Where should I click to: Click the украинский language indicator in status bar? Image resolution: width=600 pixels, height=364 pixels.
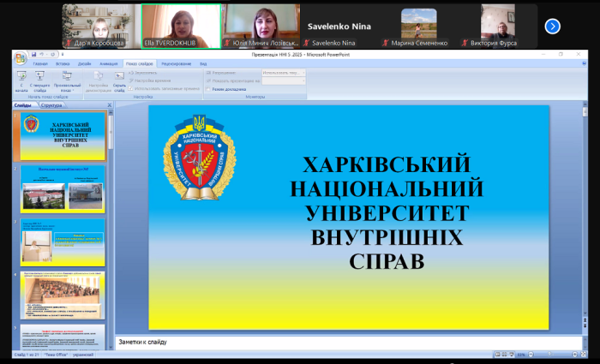coord(83,355)
